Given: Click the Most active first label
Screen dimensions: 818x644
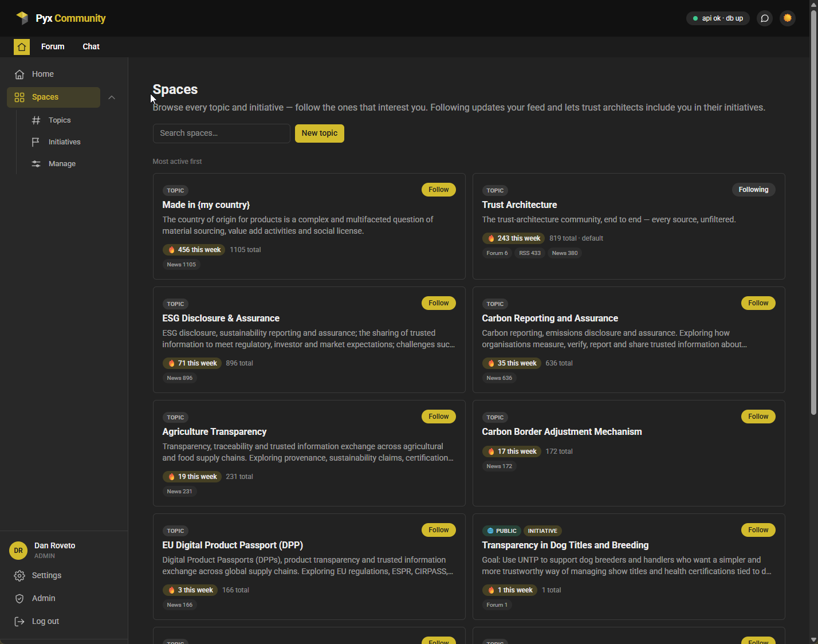Looking at the screenshot, I should point(177,162).
